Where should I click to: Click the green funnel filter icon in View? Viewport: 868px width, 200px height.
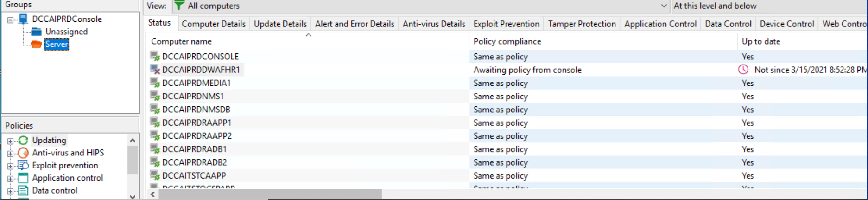pyautogui.click(x=179, y=6)
